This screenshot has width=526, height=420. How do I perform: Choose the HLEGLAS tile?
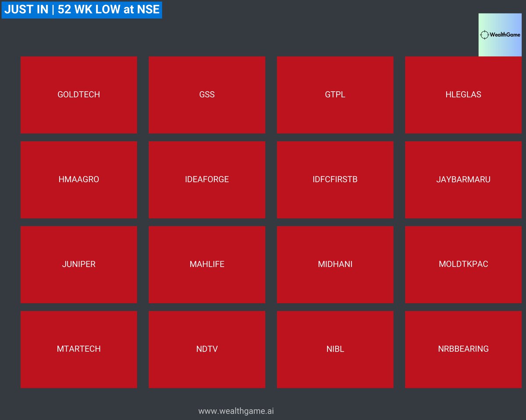[x=463, y=95]
